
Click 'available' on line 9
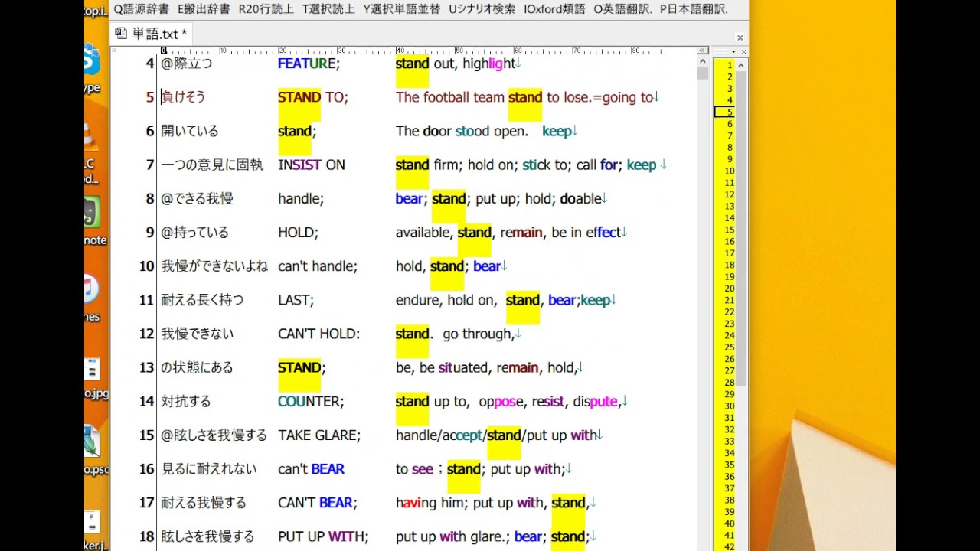[x=423, y=232]
